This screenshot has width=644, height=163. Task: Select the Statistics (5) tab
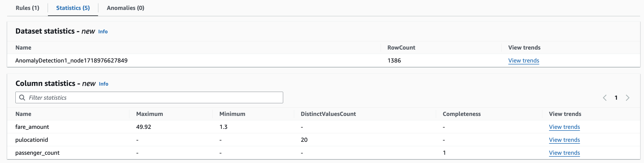tap(73, 8)
